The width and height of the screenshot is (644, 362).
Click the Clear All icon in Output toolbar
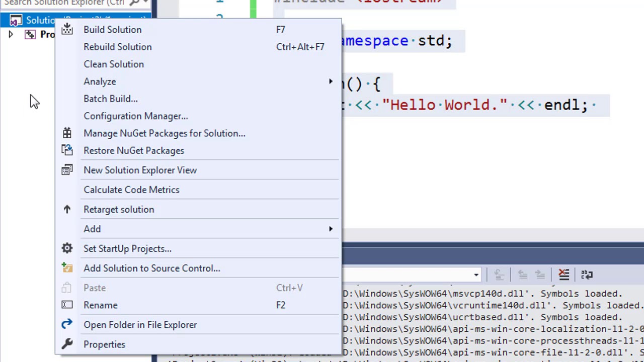pos(563,275)
